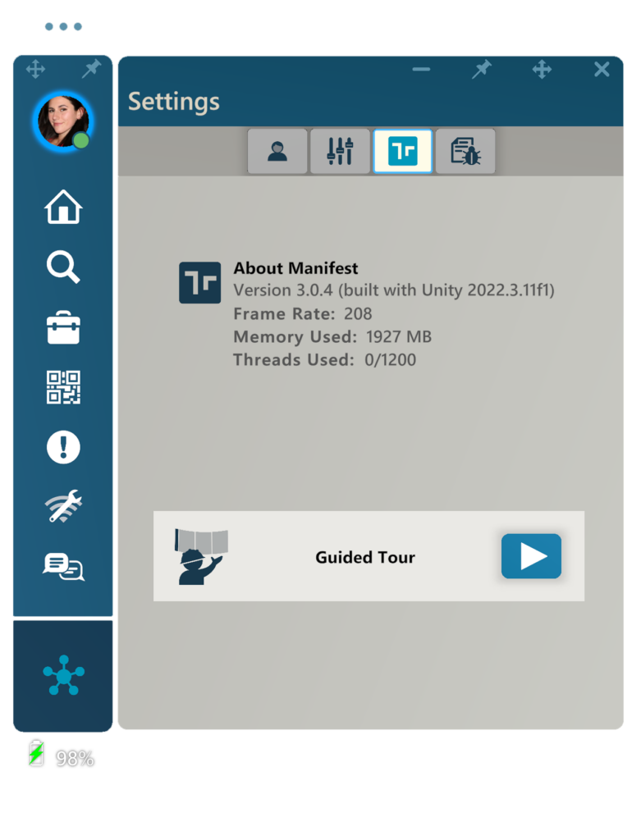The width and height of the screenshot is (641, 840).
Task: Switch to the user profile settings tab
Action: tap(277, 151)
